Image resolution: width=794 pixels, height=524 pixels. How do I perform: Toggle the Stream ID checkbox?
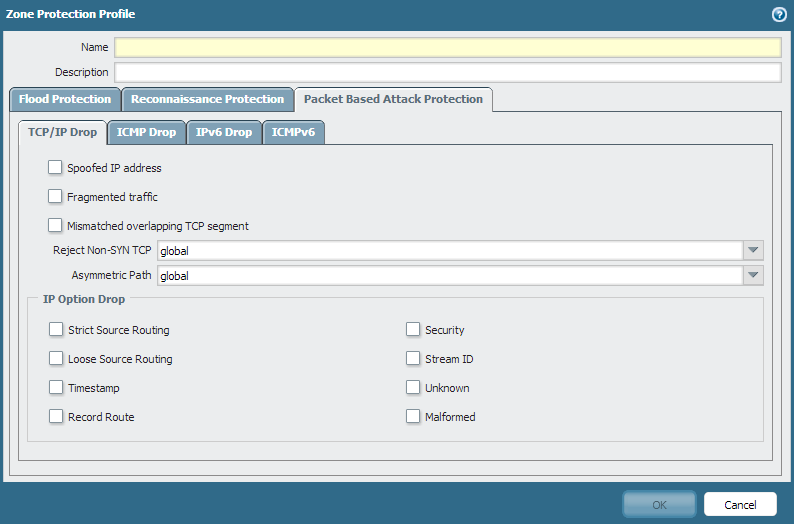pyautogui.click(x=413, y=359)
